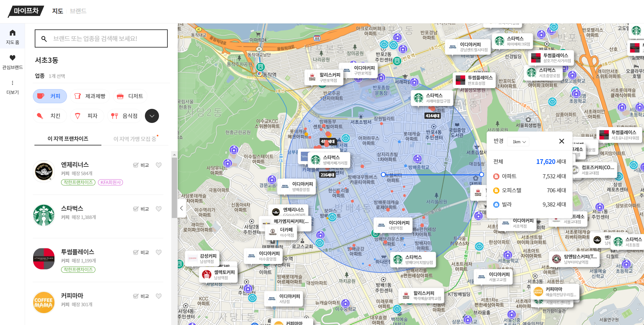The width and height of the screenshot is (644, 325).
Task: Check 비교 for 스타벅스
Action: click(x=141, y=209)
